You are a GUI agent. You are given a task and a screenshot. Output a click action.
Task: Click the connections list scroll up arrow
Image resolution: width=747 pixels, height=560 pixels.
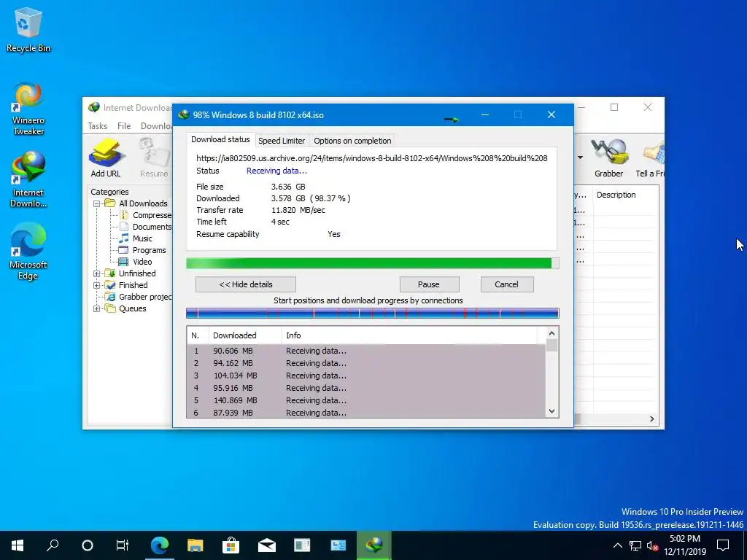click(x=551, y=333)
